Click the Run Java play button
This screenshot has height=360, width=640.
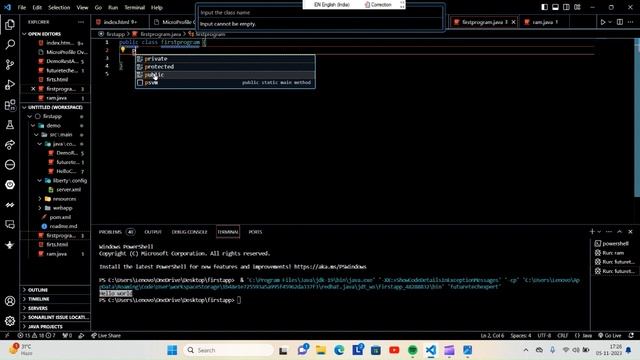click(602, 22)
